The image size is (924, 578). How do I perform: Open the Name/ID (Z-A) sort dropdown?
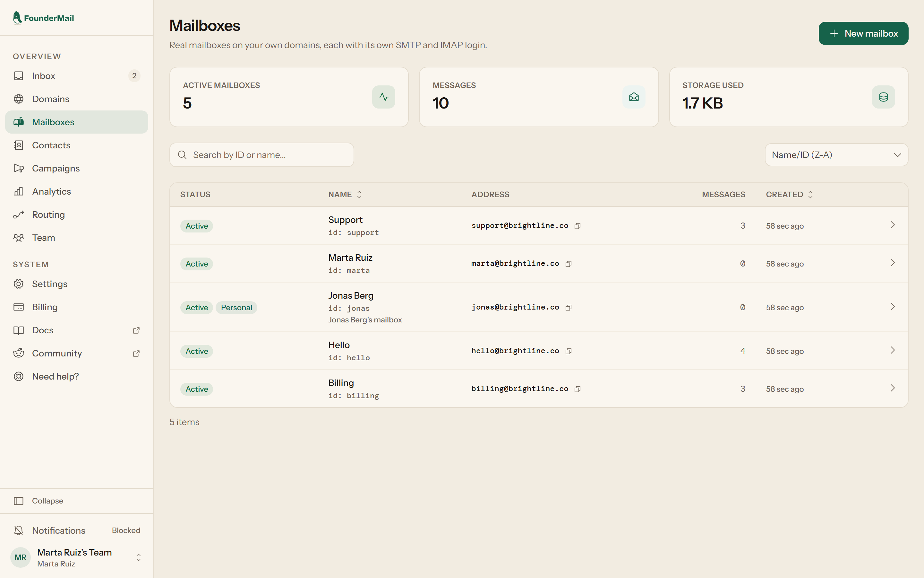click(x=836, y=155)
